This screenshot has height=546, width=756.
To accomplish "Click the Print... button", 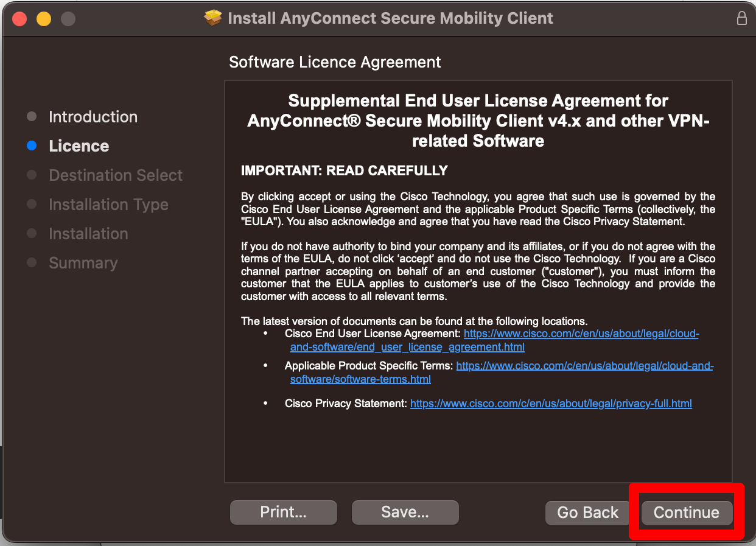I will click(283, 512).
